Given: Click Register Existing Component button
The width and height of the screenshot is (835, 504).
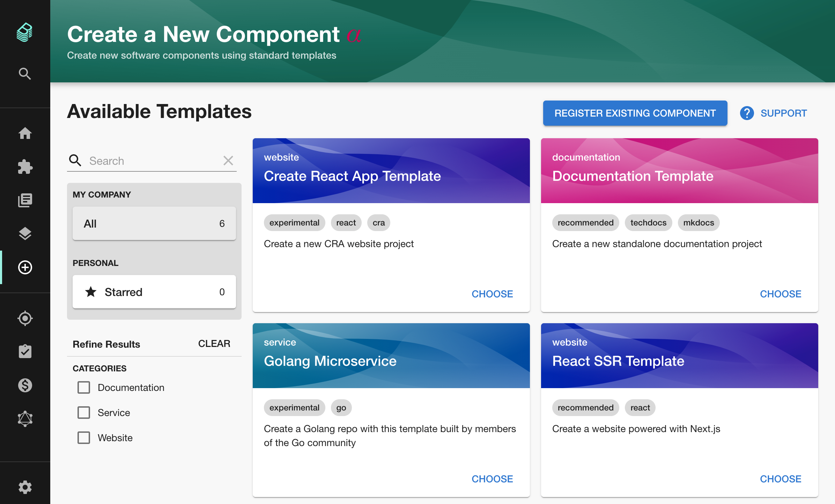Looking at the screenshot, I should [635, 113].
